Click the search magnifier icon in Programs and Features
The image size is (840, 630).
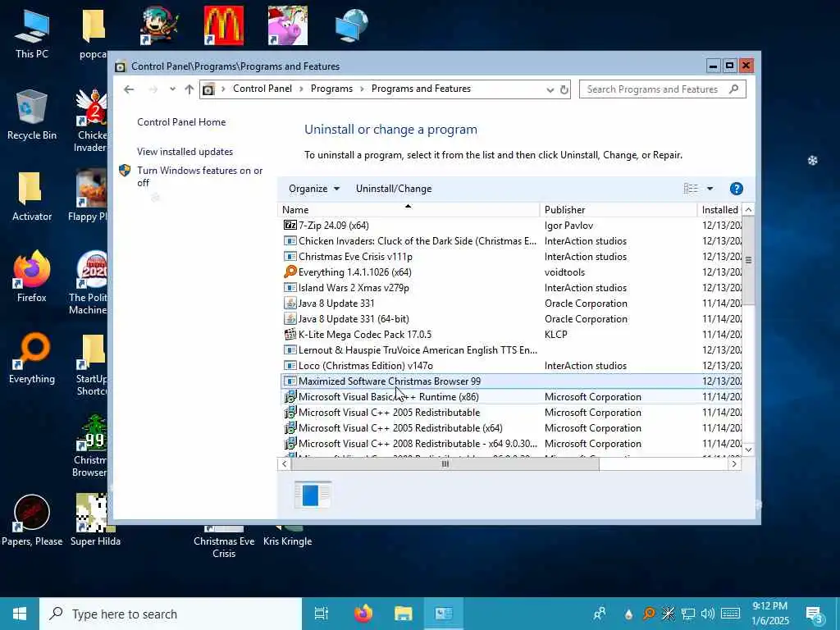(734, 89)
